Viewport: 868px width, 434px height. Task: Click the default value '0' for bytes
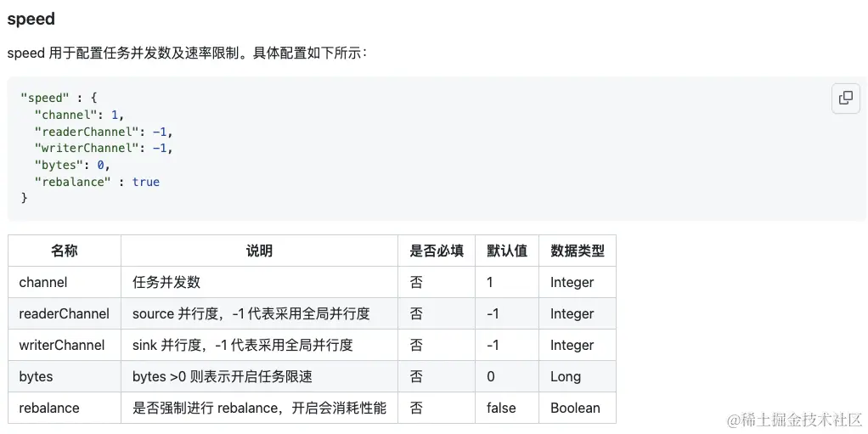point(507,377)
